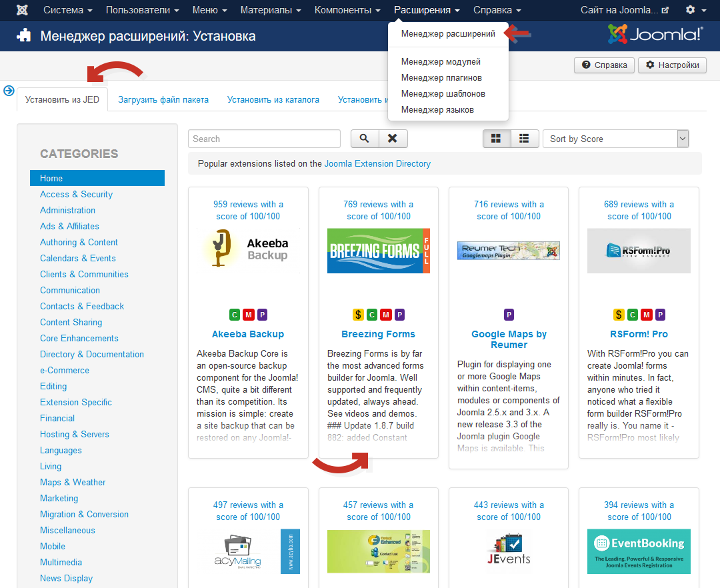Click the JEvents logo image
The width and height of the screenshot is (720, 588).
509,551
